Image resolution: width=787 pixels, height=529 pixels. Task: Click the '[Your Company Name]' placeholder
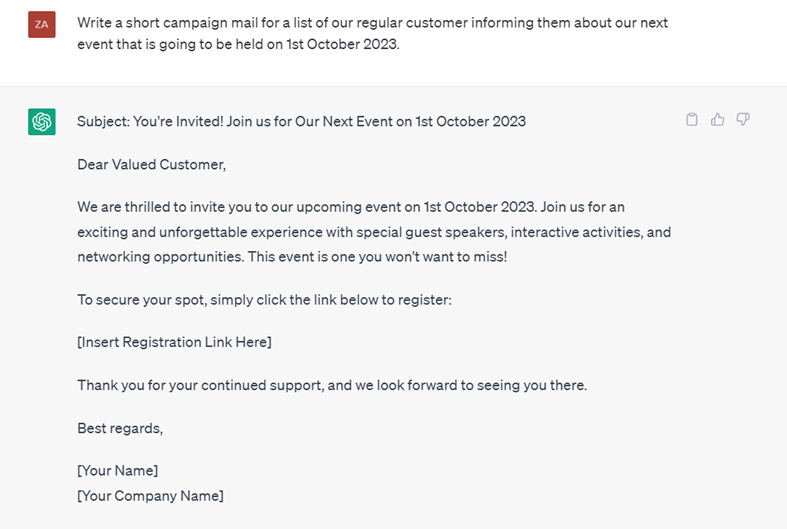pos(150,495)
